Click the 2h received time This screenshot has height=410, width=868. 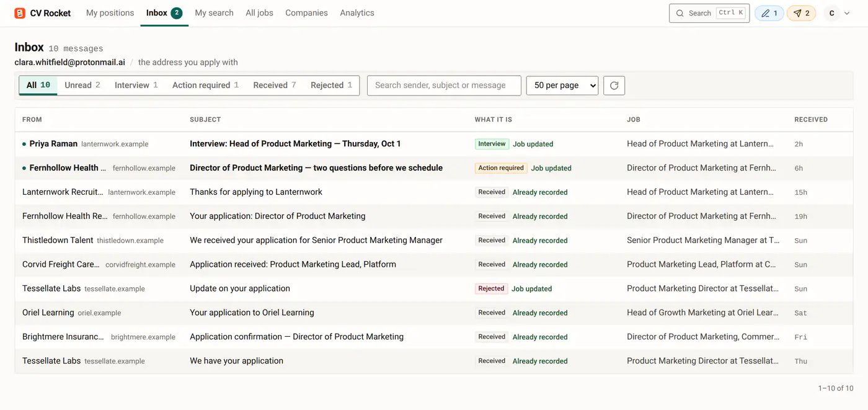(x=799, y=144)
